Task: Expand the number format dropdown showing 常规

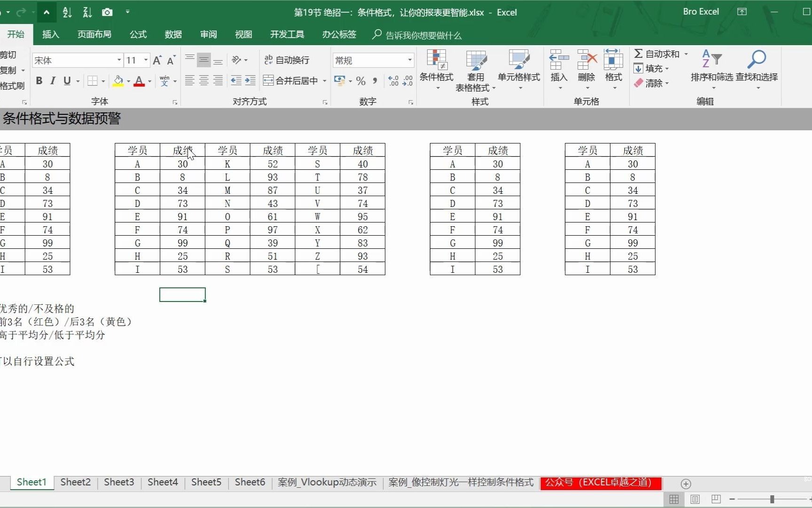Action: coord(409,60)
